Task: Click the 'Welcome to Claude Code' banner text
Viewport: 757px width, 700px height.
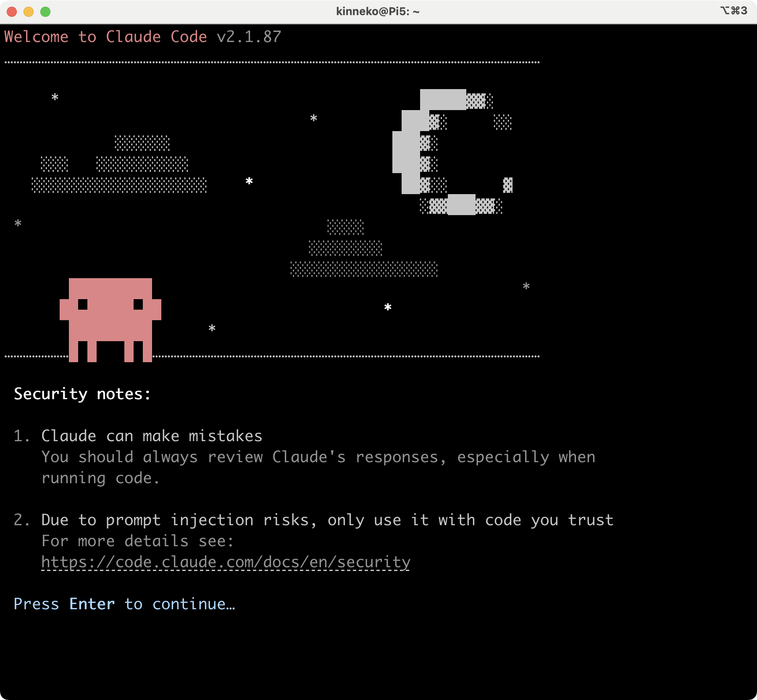Action: (106, 37)
